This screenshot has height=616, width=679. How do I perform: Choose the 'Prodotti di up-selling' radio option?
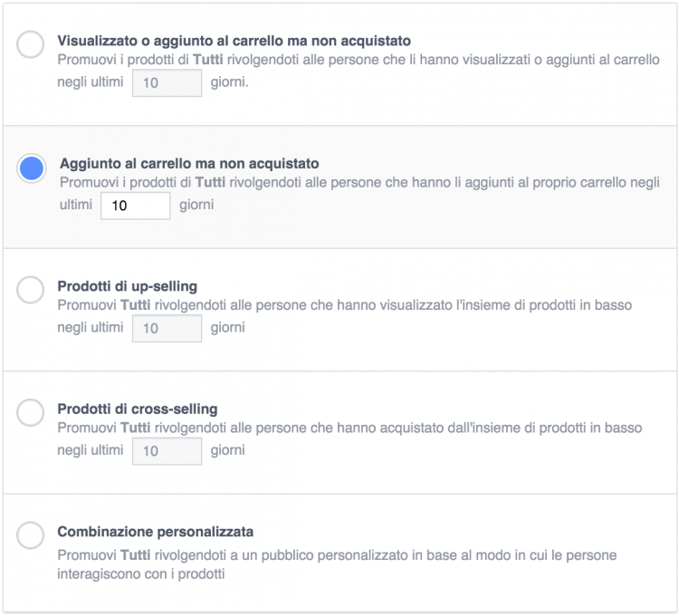(x=31, y=290)
